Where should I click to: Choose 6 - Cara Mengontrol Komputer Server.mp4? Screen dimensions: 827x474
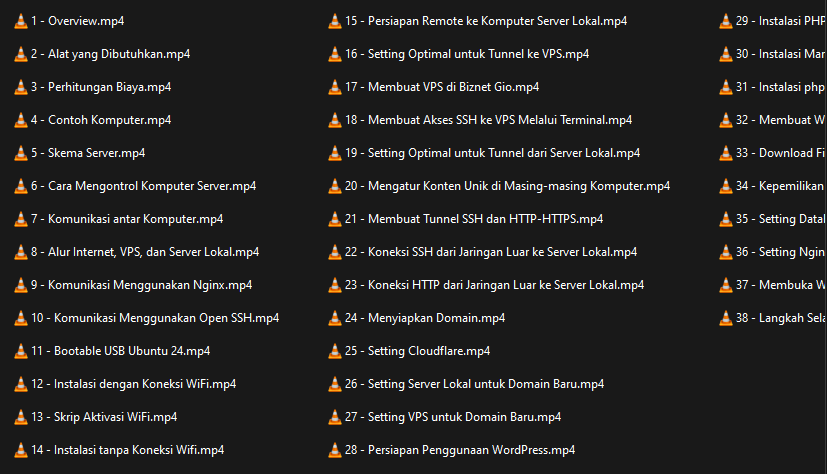pyautogui.click(x=143, y=186)
